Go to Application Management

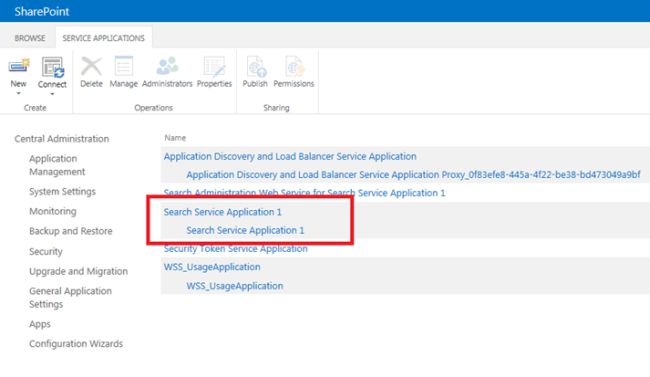point(57,165)
